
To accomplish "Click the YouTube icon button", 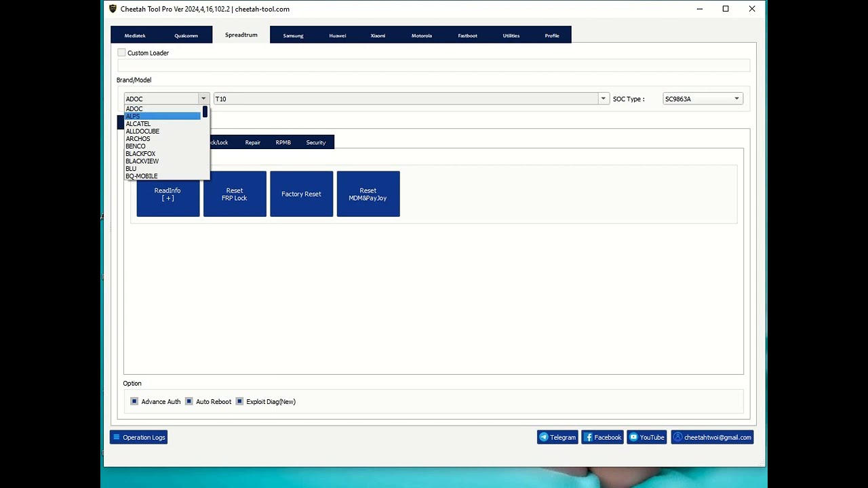I will tap(633, 437).
